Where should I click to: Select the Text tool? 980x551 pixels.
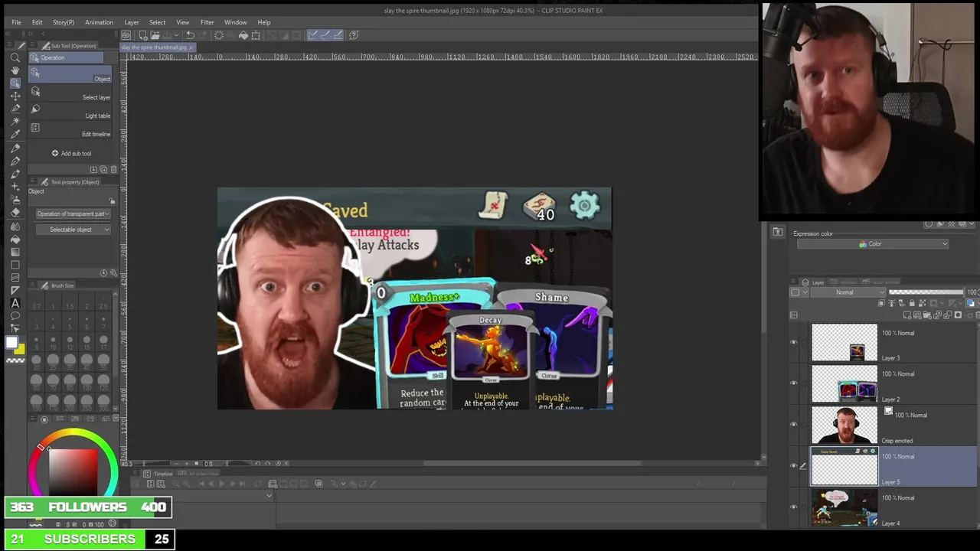click(15, 304)
